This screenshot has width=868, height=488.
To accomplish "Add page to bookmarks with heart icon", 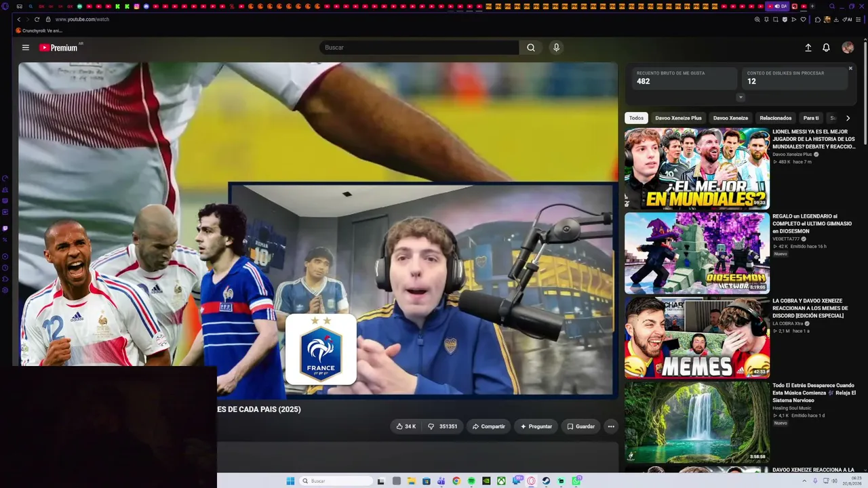I will [x=804, y=20].
